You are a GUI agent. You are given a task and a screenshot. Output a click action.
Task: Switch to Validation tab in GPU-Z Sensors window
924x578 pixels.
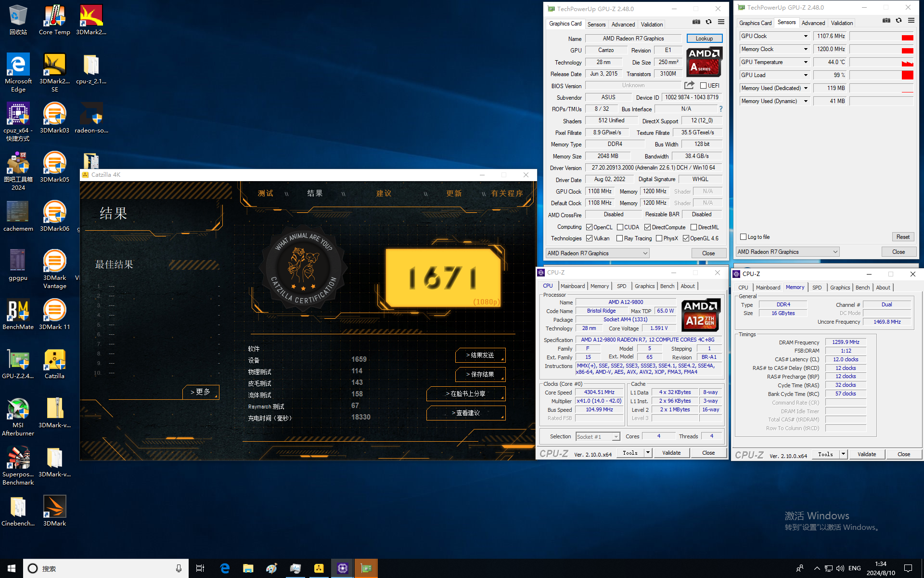(842, 23)
